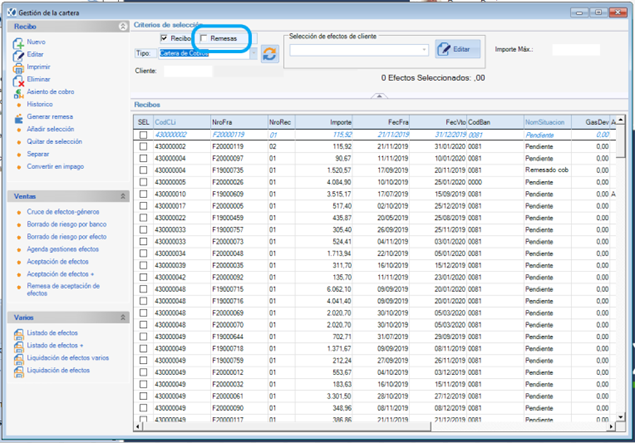Click the Editar pencil icon in sidebar
The image size is (635, 443).
[x=18, y=55]
